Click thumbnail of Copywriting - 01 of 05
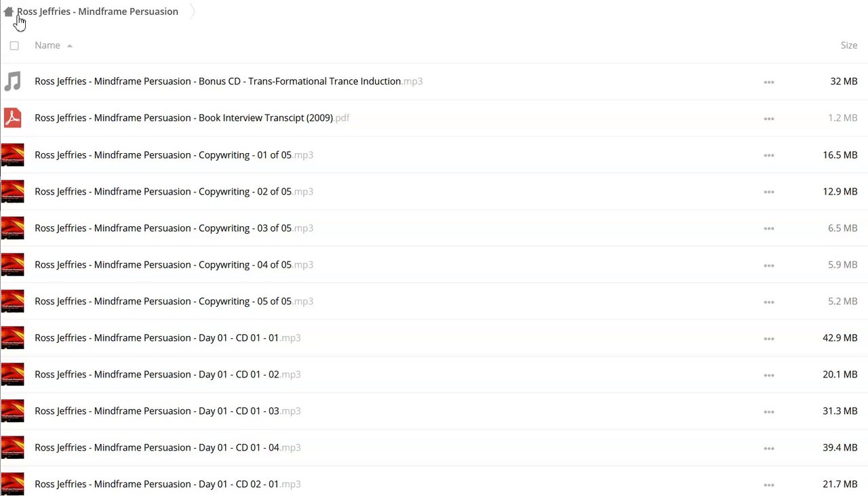Viewport: 868px width, 496px height. (13, 154)
